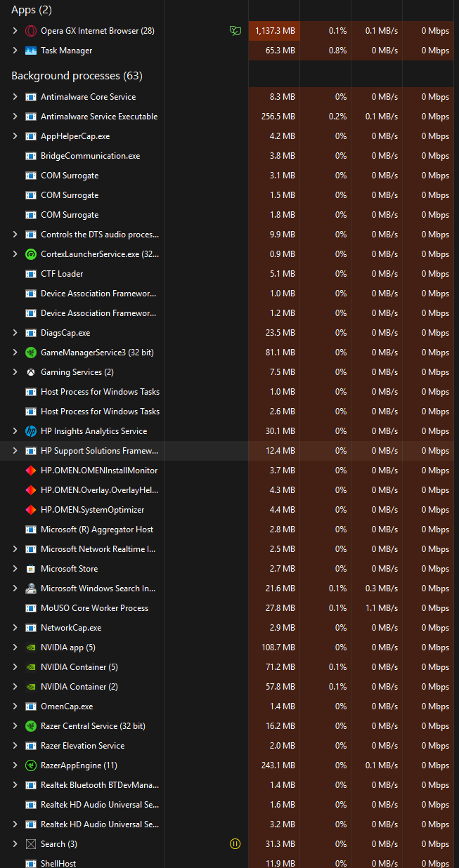
Task: Click the MoUSO Core Worker Process icon
Action: coord(31,608)
